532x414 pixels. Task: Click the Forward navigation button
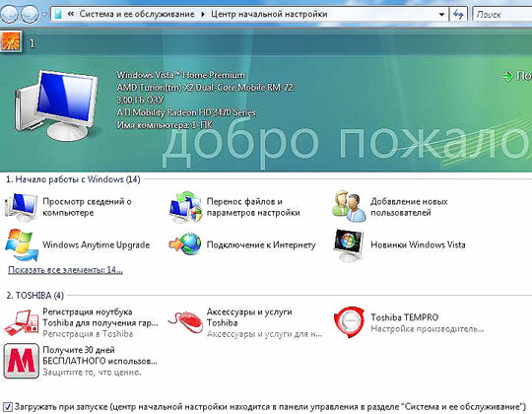(30, 14)
